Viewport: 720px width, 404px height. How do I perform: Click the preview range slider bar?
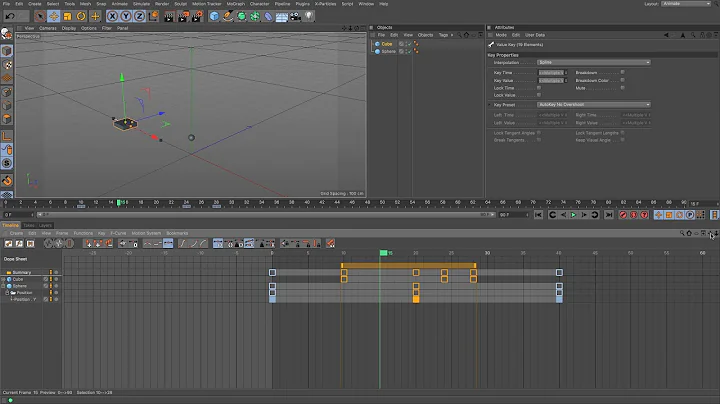[266, 215]
